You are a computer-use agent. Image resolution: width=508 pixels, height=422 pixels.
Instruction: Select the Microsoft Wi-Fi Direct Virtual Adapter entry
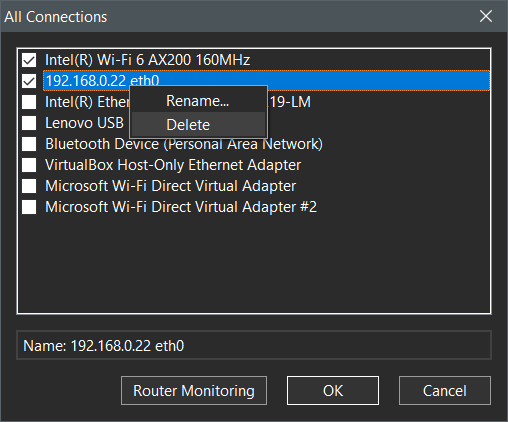pyautogui.click(x=170, y=186)
